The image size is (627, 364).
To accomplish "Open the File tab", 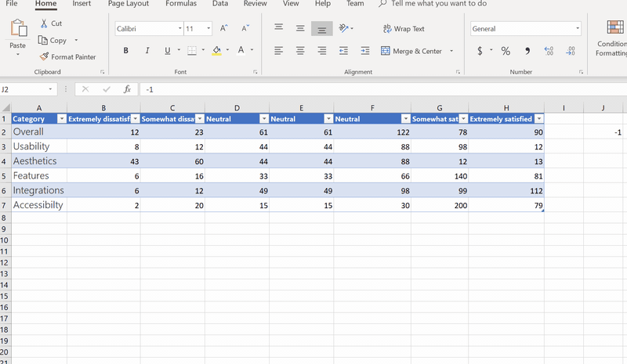I will (x=12, y=4).
